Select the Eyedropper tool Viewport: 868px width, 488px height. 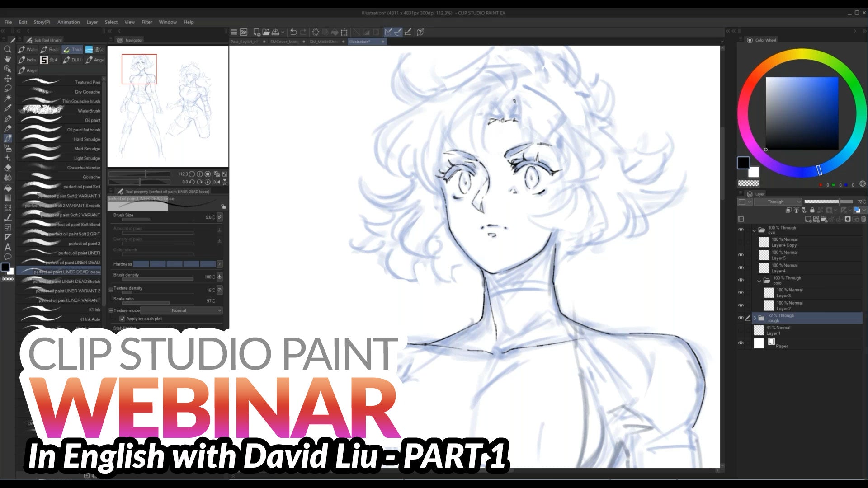8,108
